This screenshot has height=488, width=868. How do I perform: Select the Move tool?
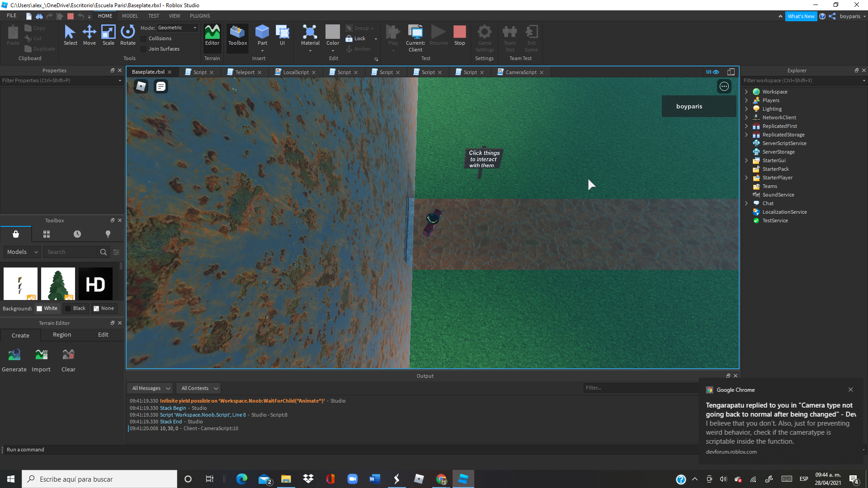click(89, 34)
